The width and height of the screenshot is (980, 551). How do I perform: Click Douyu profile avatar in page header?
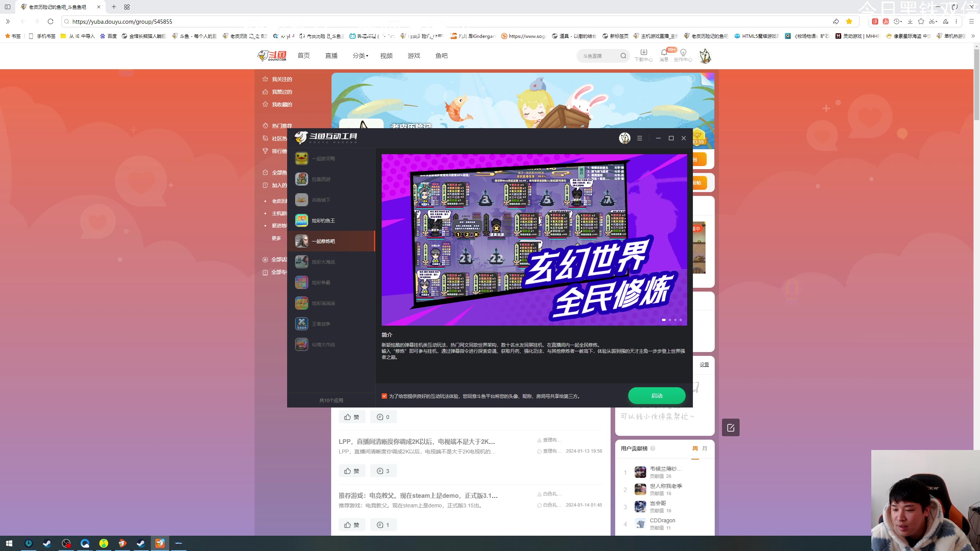[x=705, y=56]
